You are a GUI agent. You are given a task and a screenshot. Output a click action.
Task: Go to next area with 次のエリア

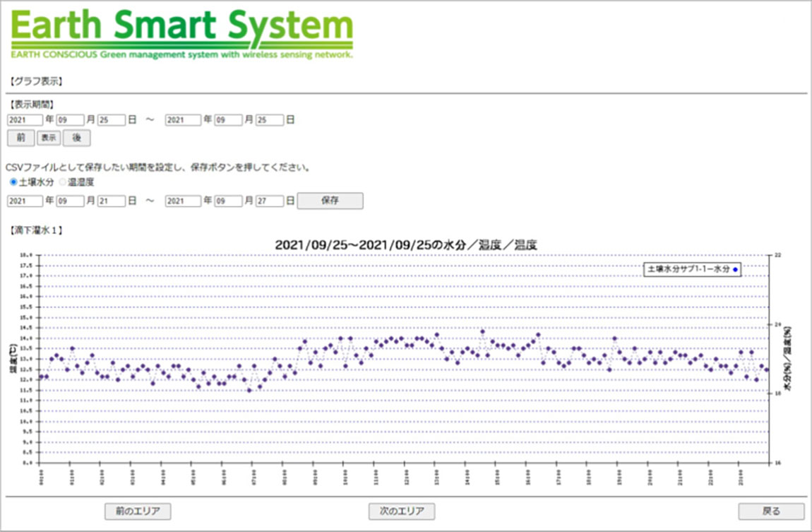click(401, 511)
